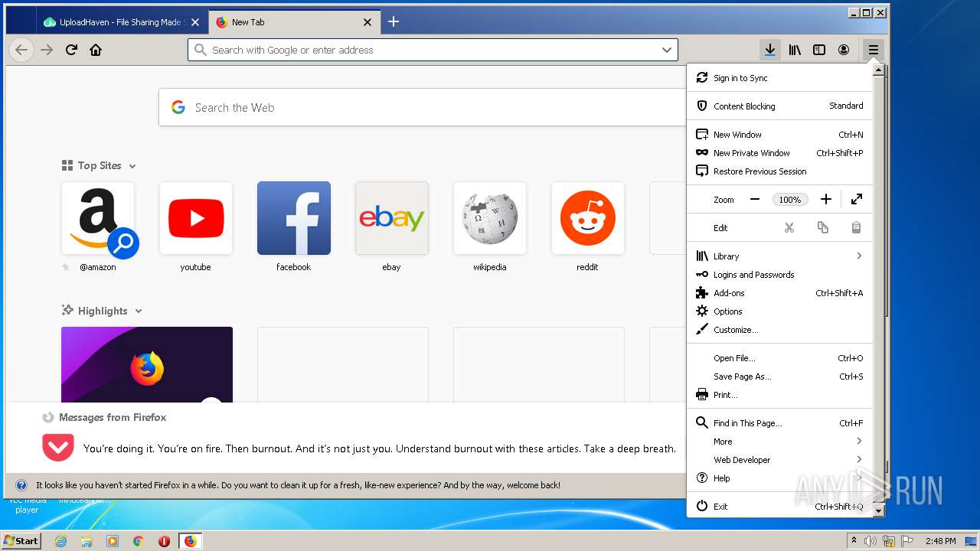980x551 pixels.
Task: Select Print... menu item
Action: coord(779,395)
